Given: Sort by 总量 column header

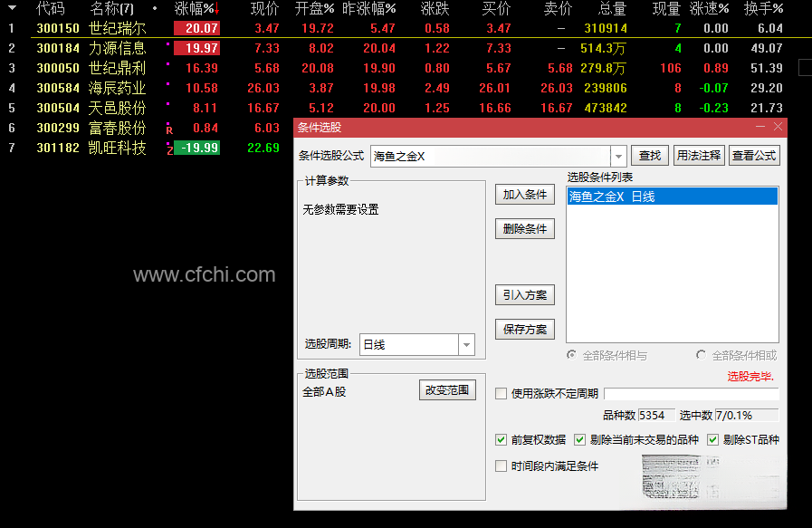Looking at the screenshot, I should coord(612,9).
